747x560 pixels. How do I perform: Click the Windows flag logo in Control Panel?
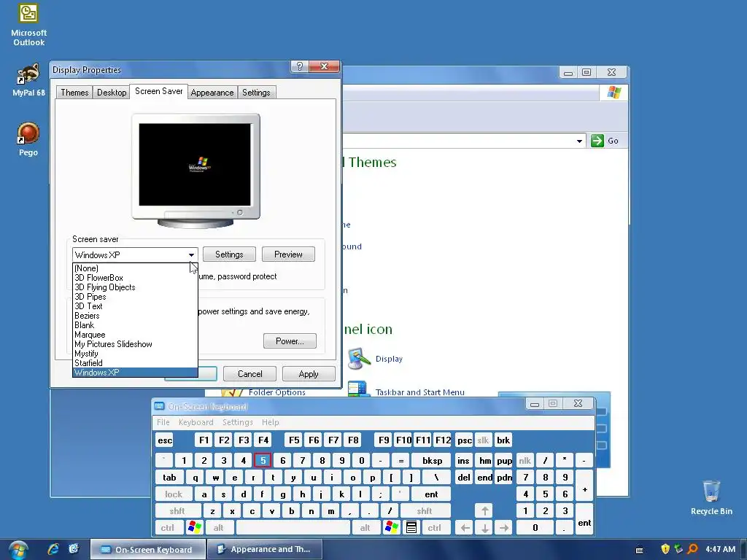tap(614, 93)
